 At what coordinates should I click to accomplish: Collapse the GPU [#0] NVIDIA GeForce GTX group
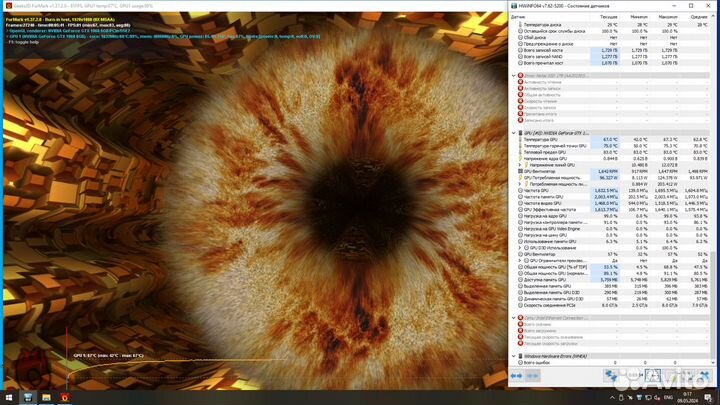point(513,132)
